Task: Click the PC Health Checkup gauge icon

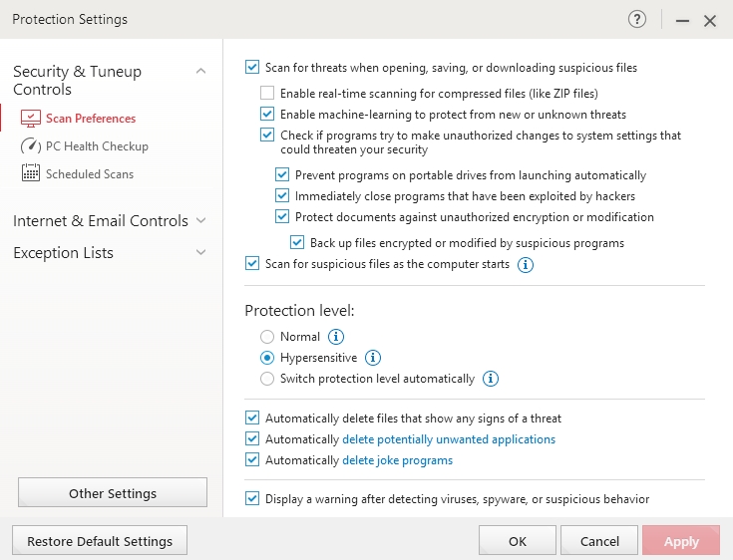Action: pyautogui.click(x=31, y=146)
